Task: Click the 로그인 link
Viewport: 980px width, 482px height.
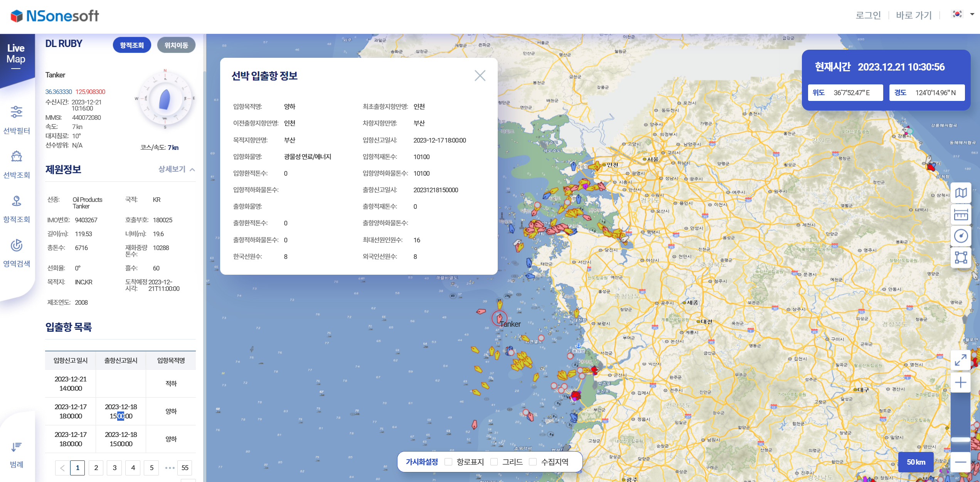Action: 868,15
